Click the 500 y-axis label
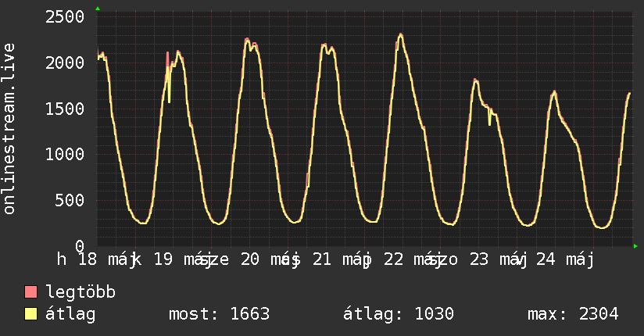The height and width of the screenshot is (336, 644). point(70,201)
